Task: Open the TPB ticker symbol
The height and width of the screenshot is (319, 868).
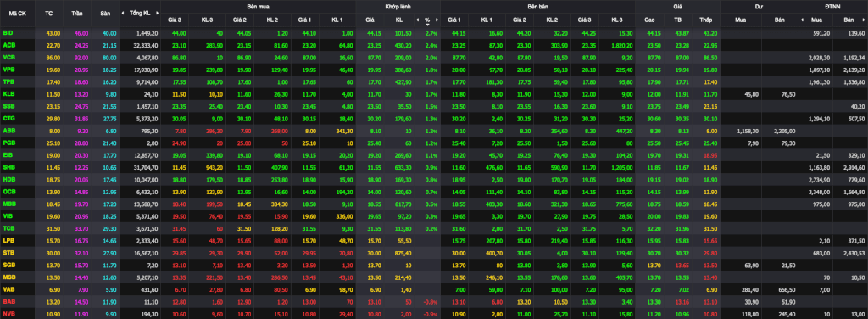Action: click(x=8, y=81)
